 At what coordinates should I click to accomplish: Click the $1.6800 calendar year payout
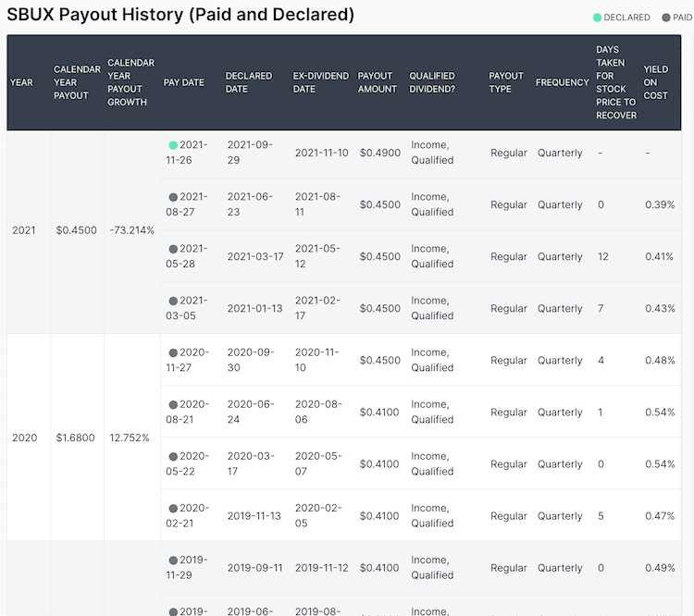coord(75,438)
